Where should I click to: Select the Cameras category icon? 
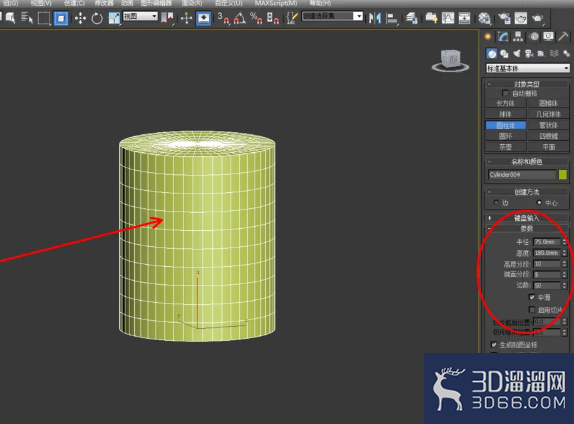(529, 54)
